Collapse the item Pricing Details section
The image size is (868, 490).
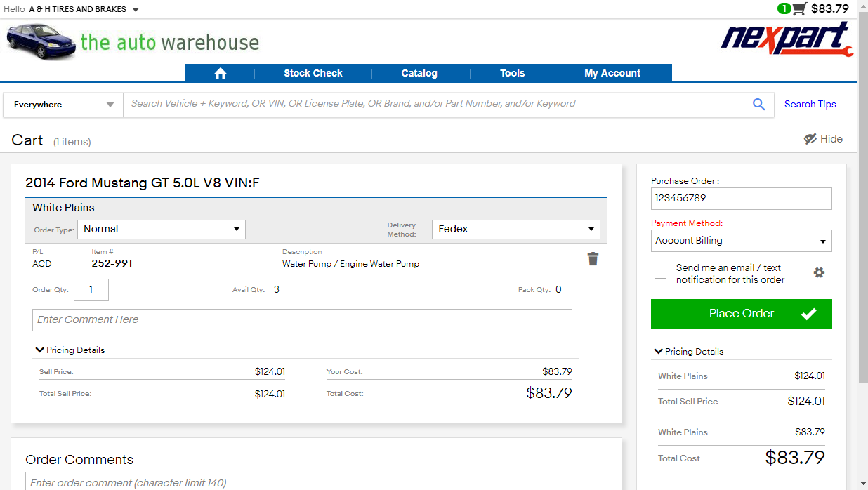(x=70, y=350)
